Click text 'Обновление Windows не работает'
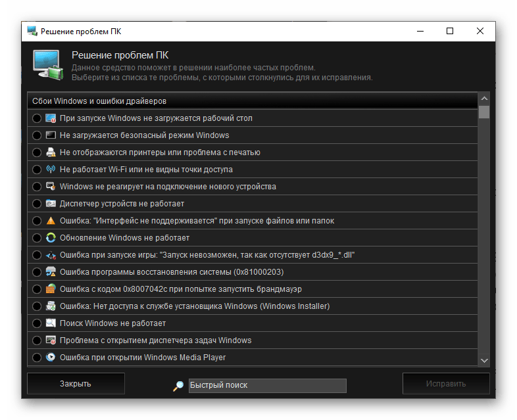Screen dimensions: 517x420 (124, 238)
